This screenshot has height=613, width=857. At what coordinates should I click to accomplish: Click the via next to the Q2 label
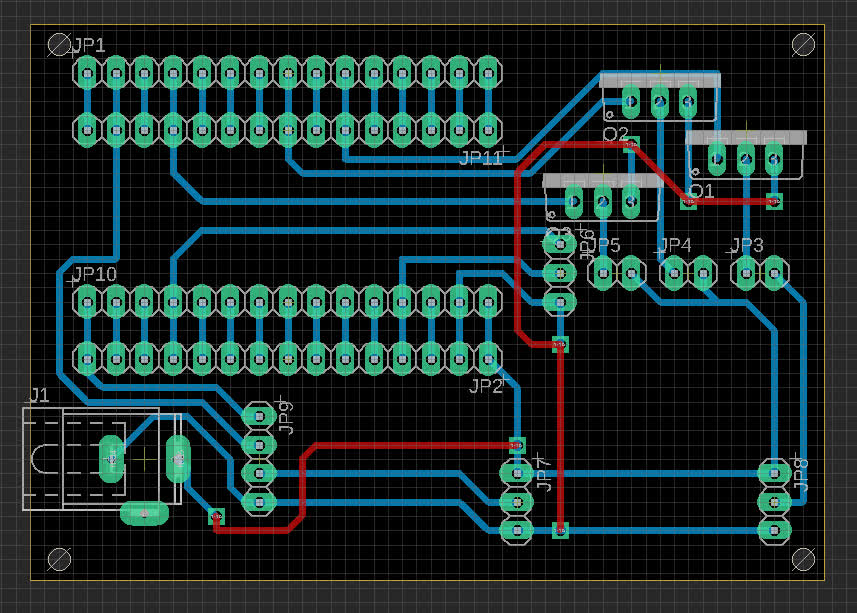631,145
